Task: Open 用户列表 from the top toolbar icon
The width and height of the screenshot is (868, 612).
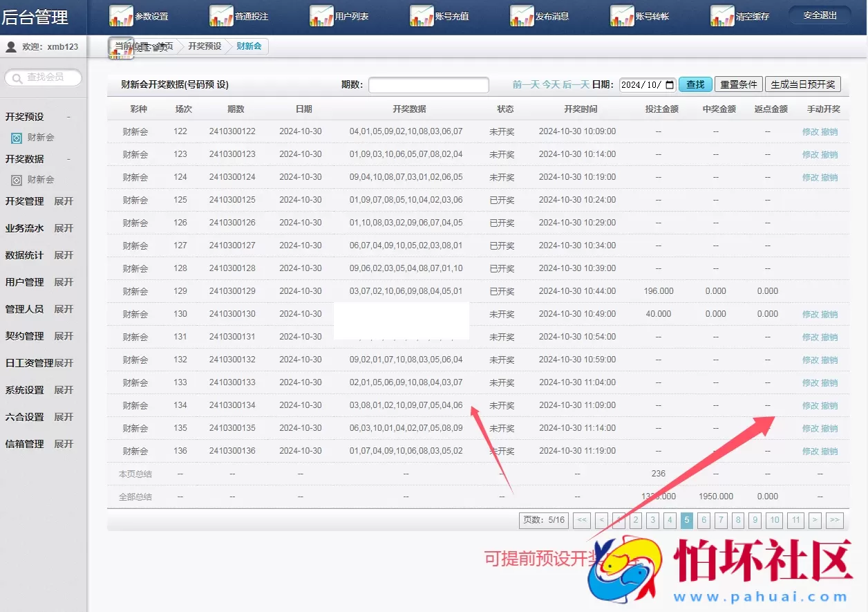Action: (x=321, y=15)
